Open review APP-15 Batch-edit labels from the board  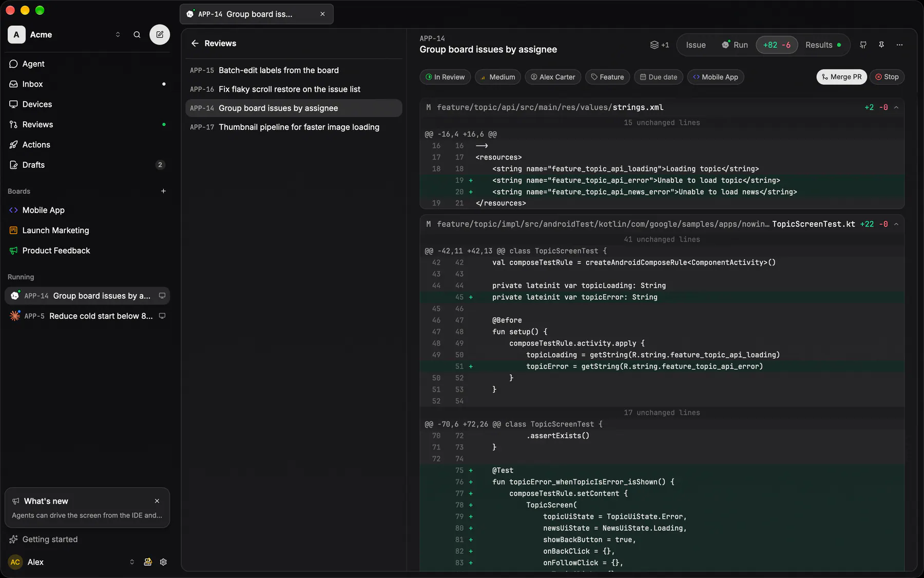(x=294, y=70)
